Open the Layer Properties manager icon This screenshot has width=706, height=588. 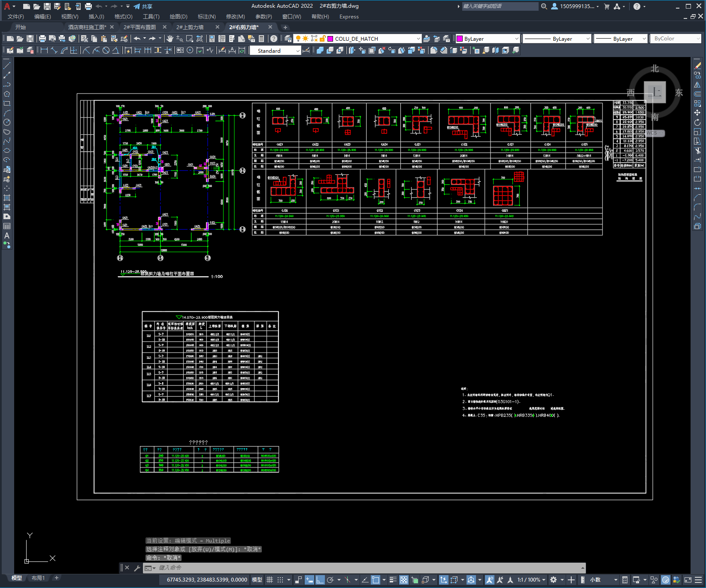pyautogui.click(x=288, y=39)
